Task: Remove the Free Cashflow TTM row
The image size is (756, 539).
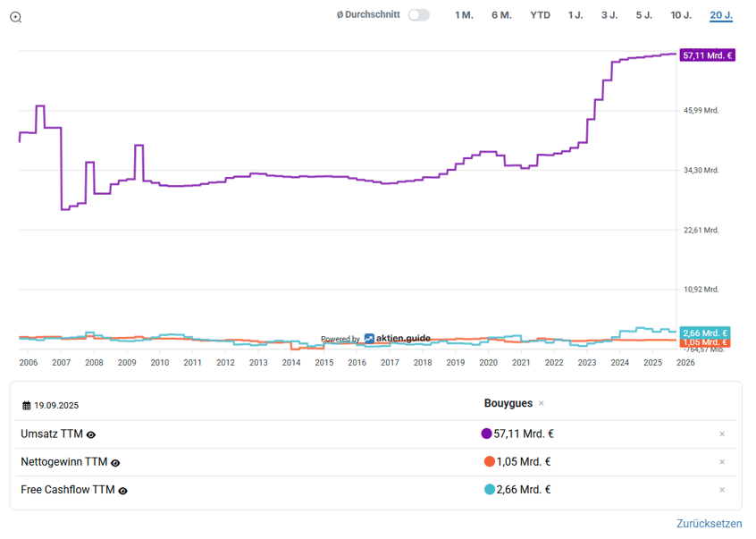Action: point(722,490)
